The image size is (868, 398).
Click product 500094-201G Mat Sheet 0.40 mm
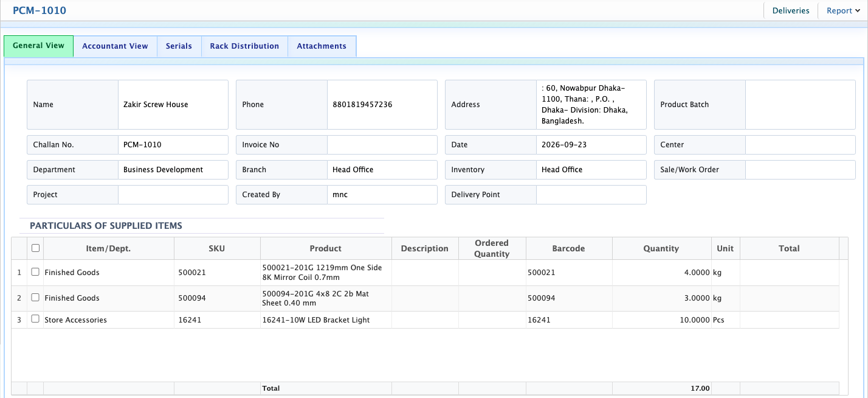pos(315,298)
